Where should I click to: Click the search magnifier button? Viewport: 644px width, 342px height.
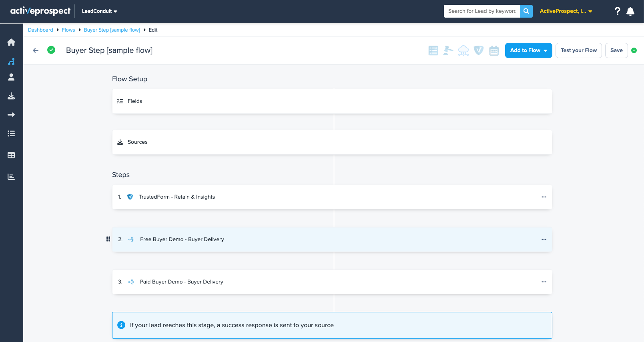526,11
